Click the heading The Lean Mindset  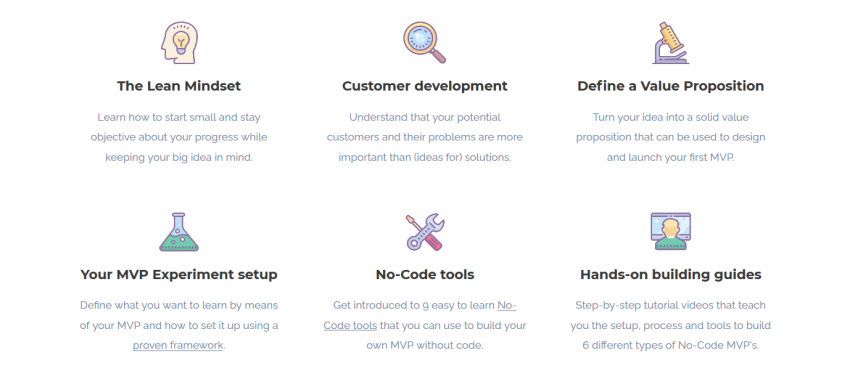point(179,86)
